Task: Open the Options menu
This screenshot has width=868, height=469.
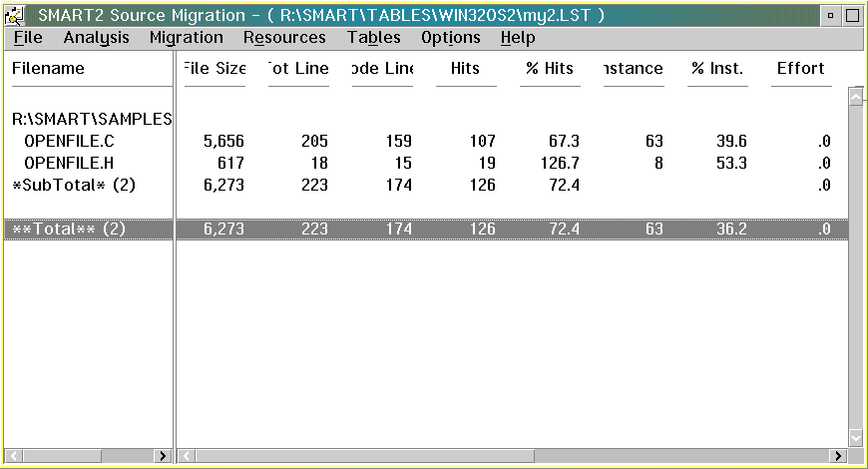Action: [450, 38]
